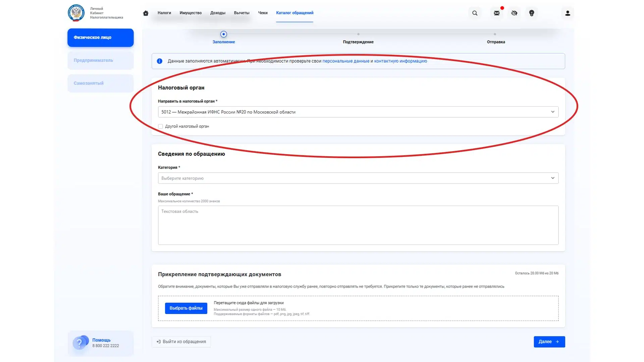Select the Предприниматель sidebar tab
Viewport: 644px width, 362px height.
click(100, 60)
